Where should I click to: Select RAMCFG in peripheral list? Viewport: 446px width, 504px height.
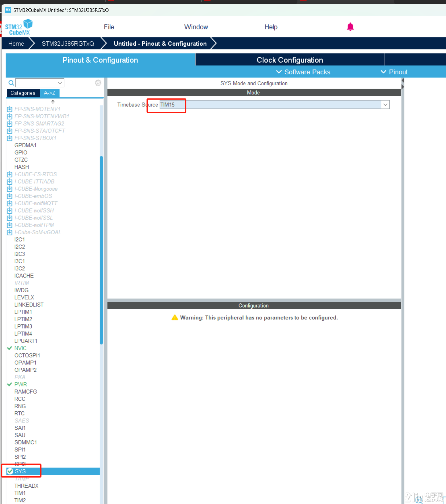click(x=26, y=392)
